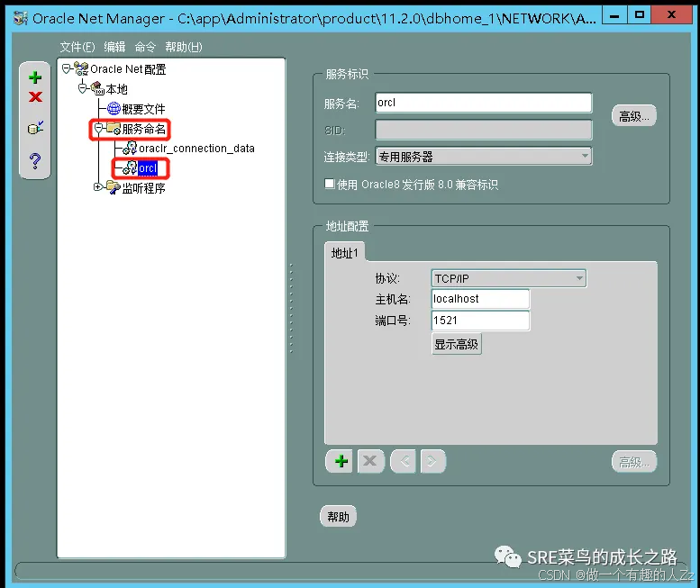Click the globe icon beside 概要文件
This screenshot has height=588, width=700.
click(x=114, y=108)
